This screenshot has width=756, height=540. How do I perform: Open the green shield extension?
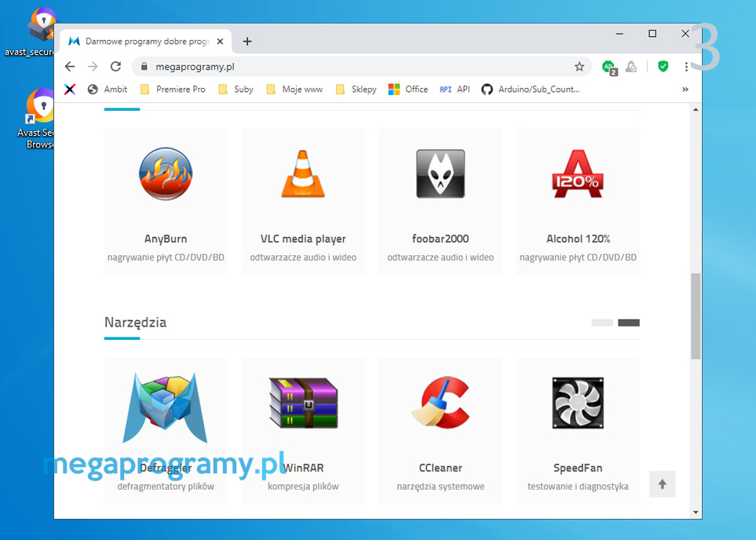(x=663, y=67)
